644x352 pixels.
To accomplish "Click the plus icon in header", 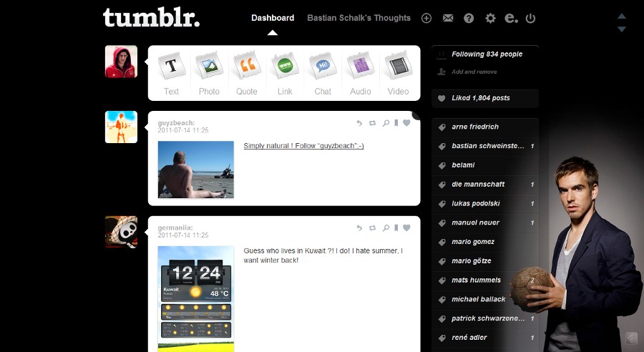I will pos(426,18).
